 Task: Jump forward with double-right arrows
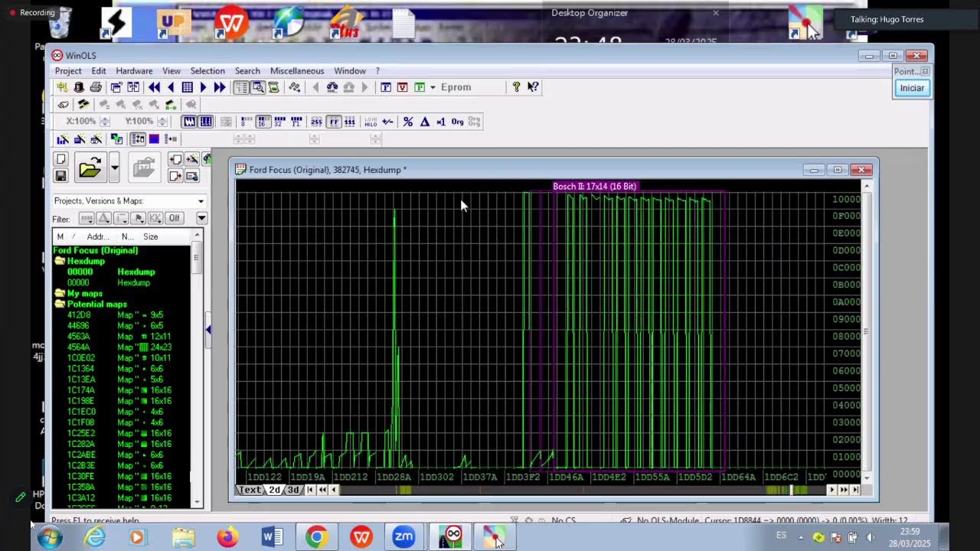click(x=220, y=87)
